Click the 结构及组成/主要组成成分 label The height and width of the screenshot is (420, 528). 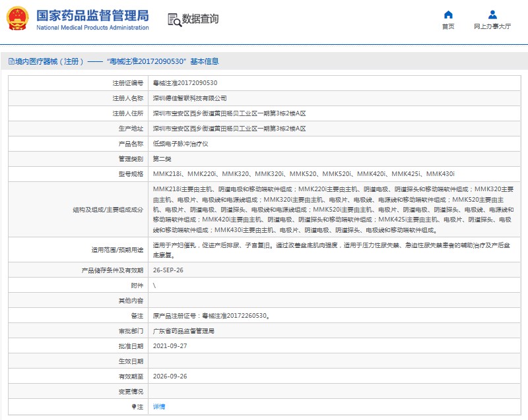point(108,210)
